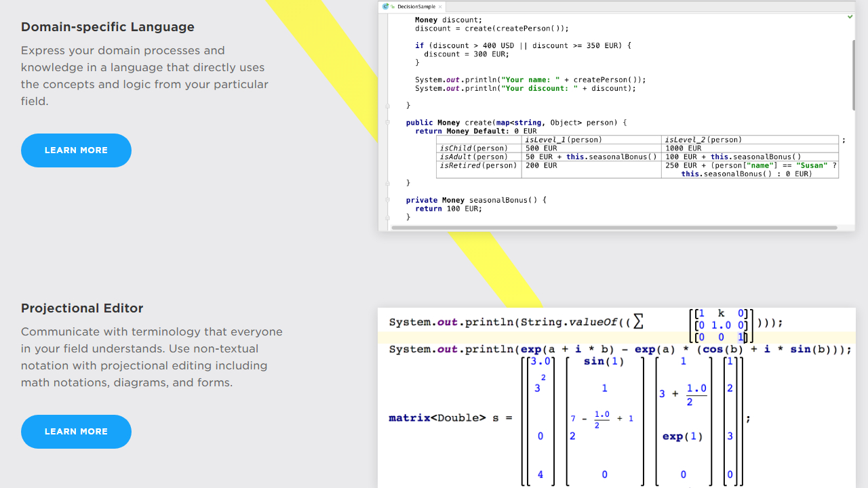Click Learn More under Projectional Editor

click(76, 432)
